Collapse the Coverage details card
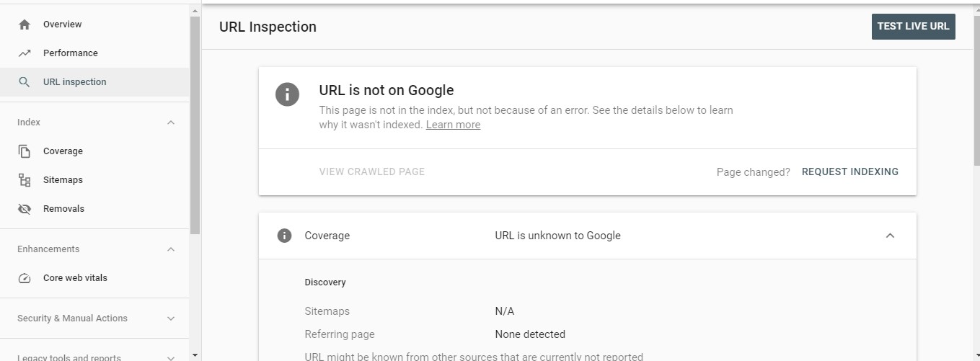Screen dimensions: 980x361 [890, 236]
